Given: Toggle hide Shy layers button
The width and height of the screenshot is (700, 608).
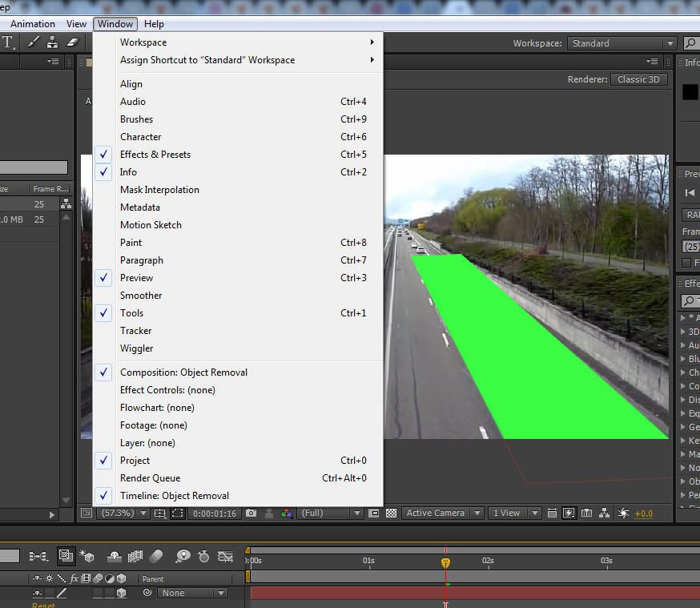Looking at the screenshot, I should pos(115,556).
